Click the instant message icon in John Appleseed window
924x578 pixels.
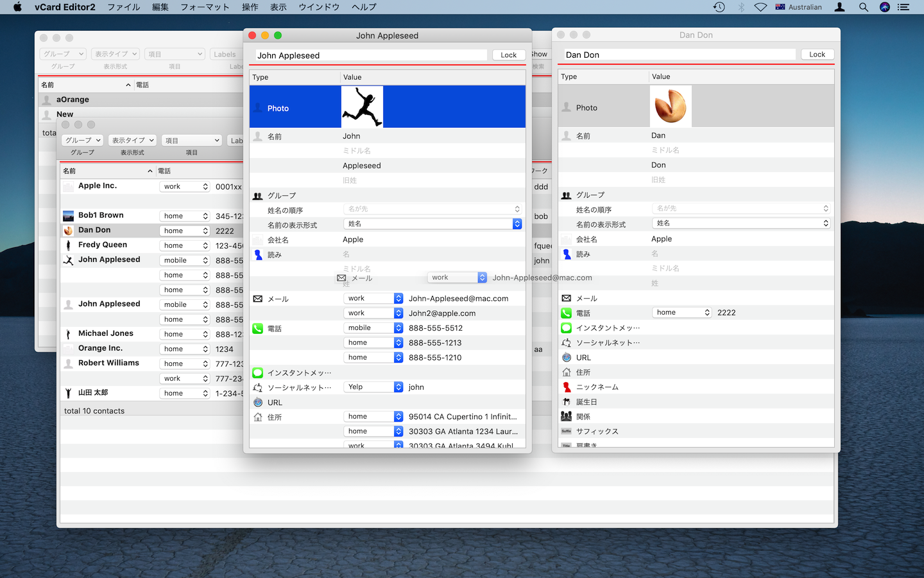257,372
